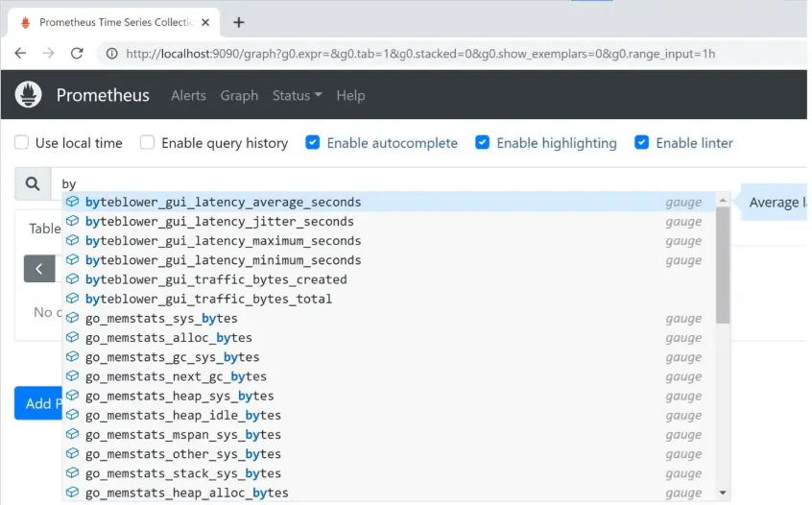Click the browser address bar URL
Image resolution: width=812 pixels, height=505 pixels.
[x=420, y=54]
